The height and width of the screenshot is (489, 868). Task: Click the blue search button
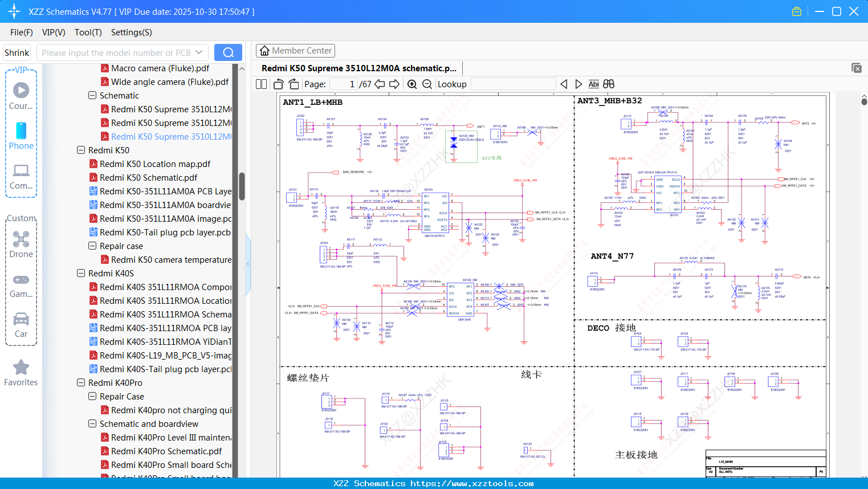coord(228,52)
